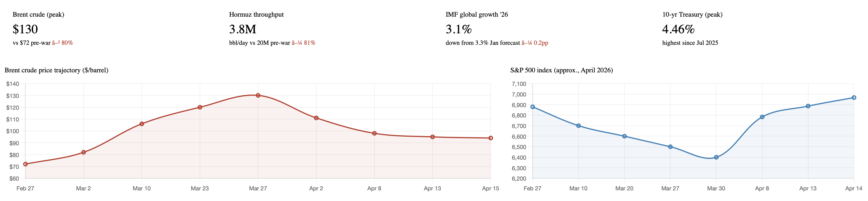Select the Apr 14 S&P 500 data point
This screenshot has width=868, height=201.
tap(854, 98)
